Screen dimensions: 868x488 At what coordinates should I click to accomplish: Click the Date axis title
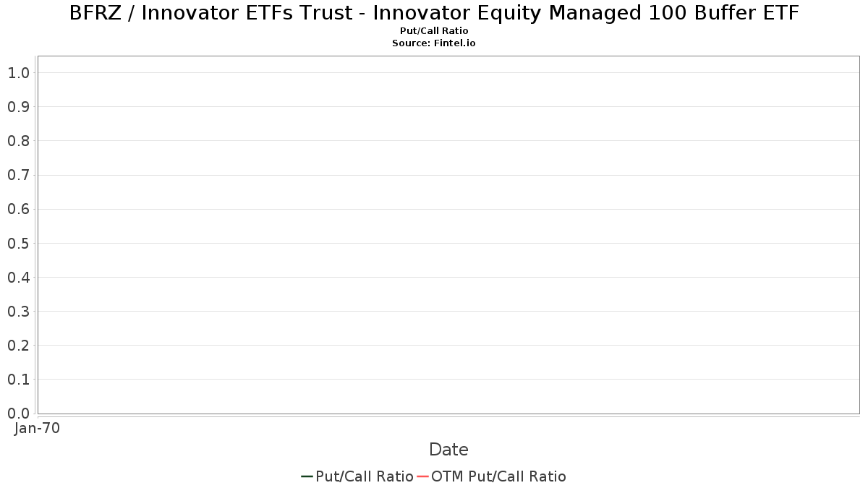[x=448, y=450]
